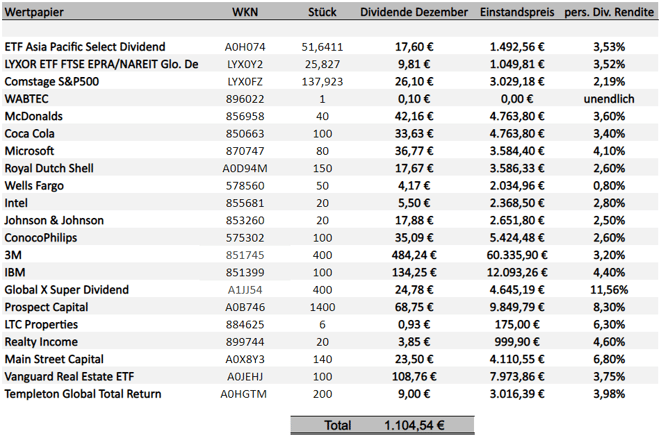The width and height of the screenshot is (661, 438).
Task: Select the Wells Fargo cell
Action: [x=34, y=185]
